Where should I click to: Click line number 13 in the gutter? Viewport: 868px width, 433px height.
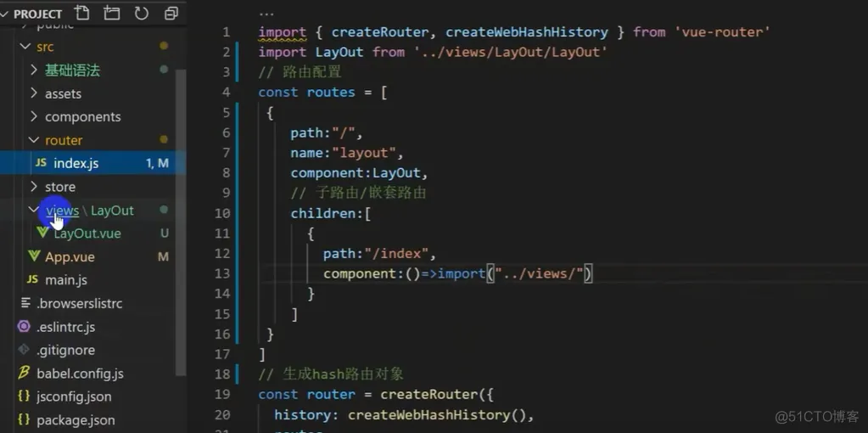coord(222,273)
